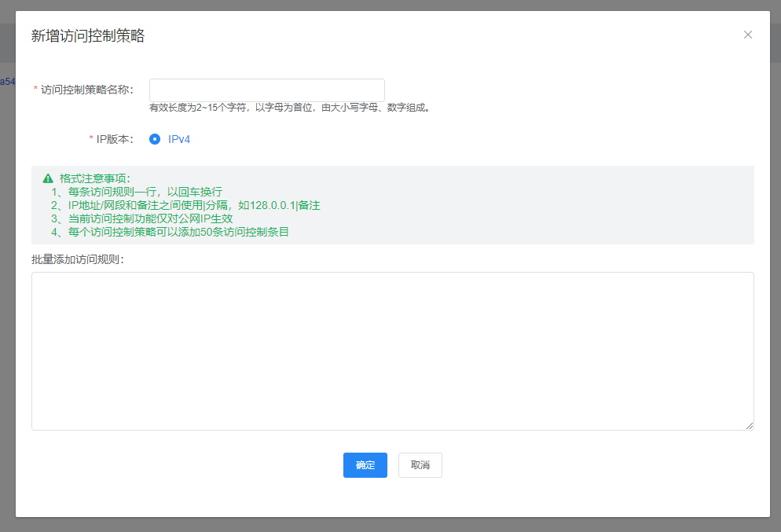Click the 批量添加访问规则 label

point(79,259)
